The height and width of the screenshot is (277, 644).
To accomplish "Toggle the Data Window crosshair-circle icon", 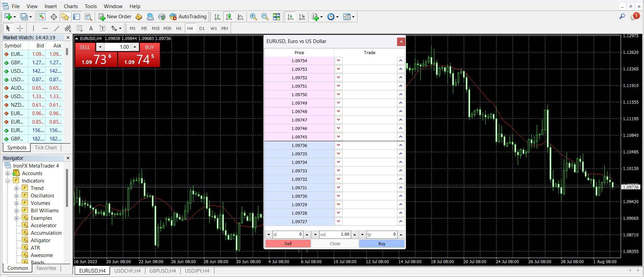I will pyautogui.click(x=53, y=17).
